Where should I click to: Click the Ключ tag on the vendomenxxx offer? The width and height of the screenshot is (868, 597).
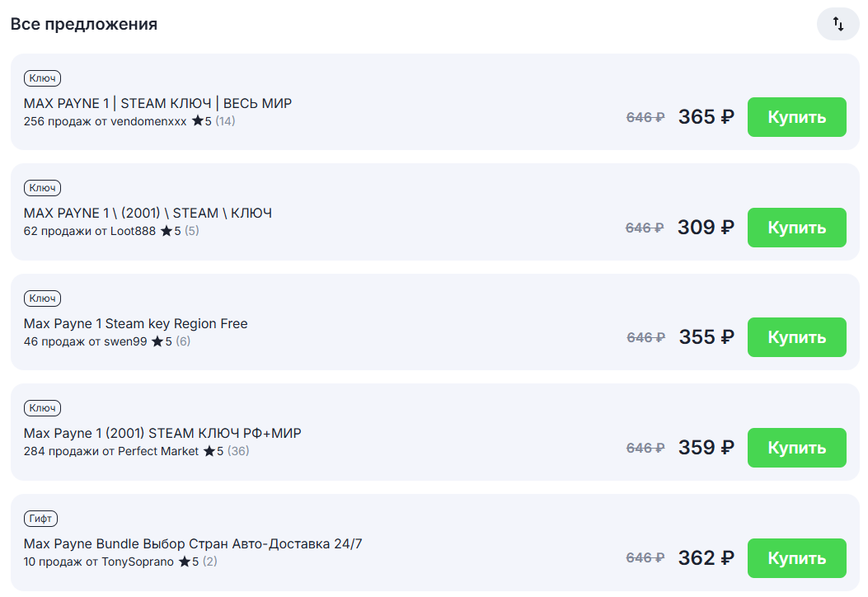(42, 78)
